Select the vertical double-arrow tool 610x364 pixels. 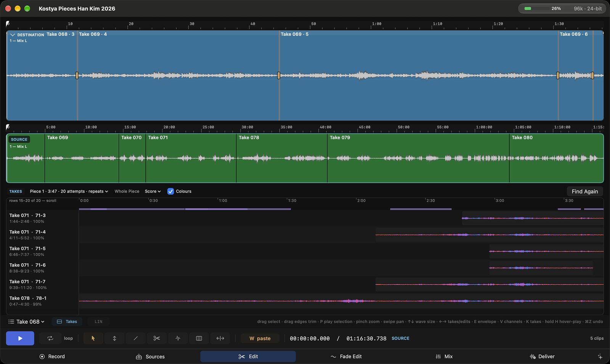pyautogui.click(x=114, y=338)
